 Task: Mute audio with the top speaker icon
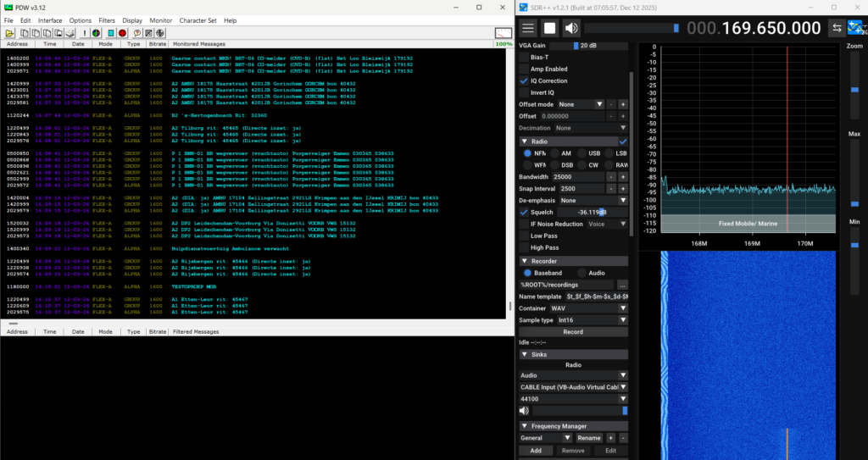coord(572,28)
